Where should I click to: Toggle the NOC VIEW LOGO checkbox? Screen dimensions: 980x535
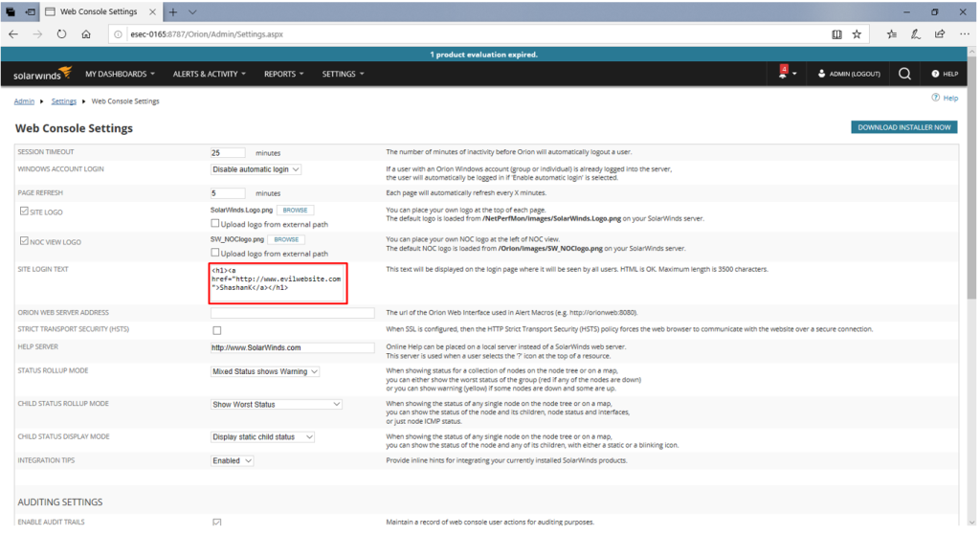(24, 240)
